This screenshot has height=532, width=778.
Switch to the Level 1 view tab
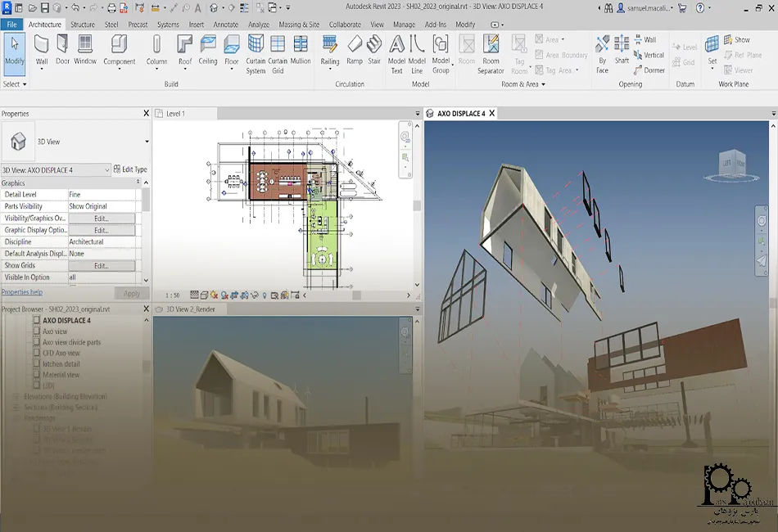point(175,114)
